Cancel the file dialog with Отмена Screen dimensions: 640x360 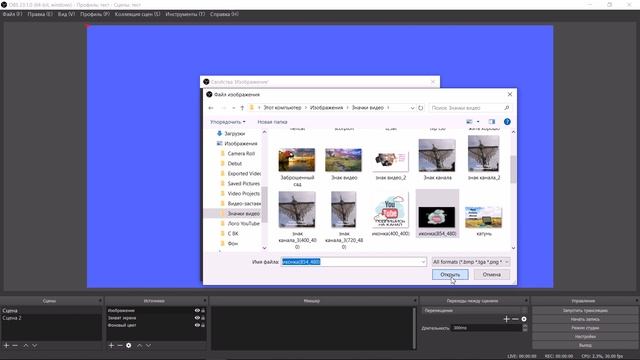pos(491,274)
